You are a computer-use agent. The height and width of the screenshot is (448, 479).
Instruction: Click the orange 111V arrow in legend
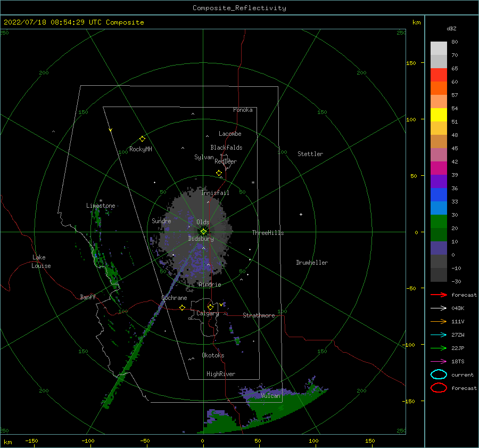click(x=439, y=321)
